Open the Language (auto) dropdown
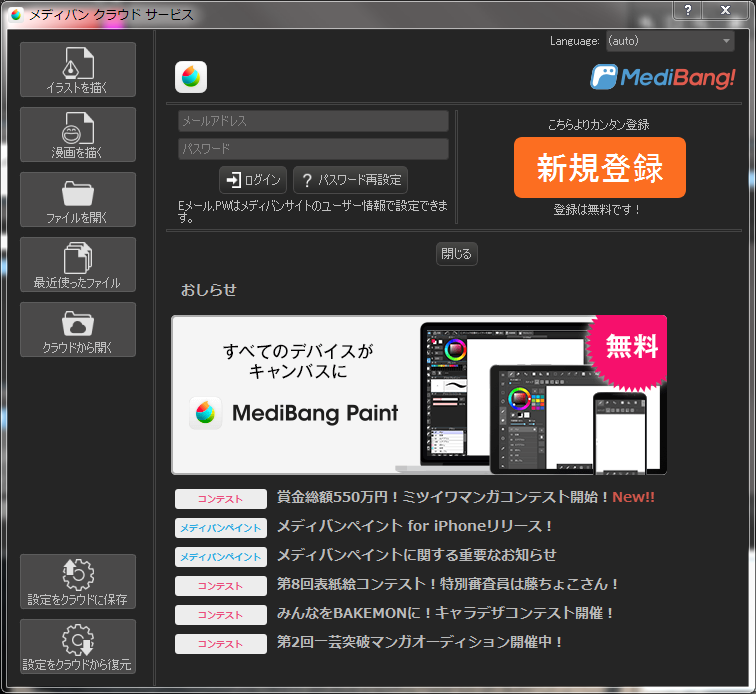The width and height of the screenshot is (756, 694). 670,41
